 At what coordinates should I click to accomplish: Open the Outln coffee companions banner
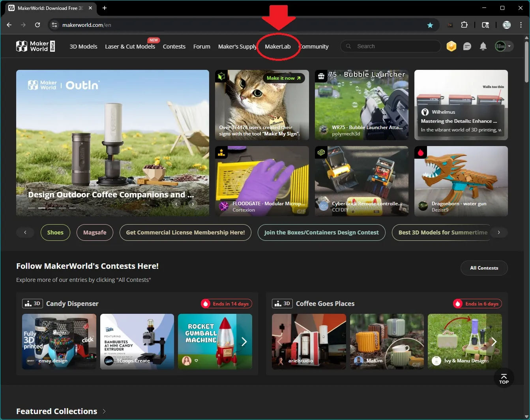112,143
